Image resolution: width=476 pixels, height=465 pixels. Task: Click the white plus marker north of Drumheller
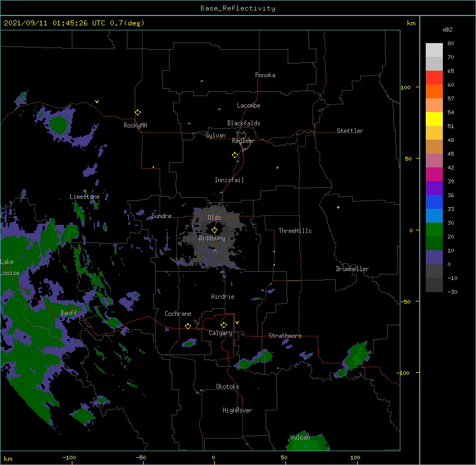[x=338, y=207]
